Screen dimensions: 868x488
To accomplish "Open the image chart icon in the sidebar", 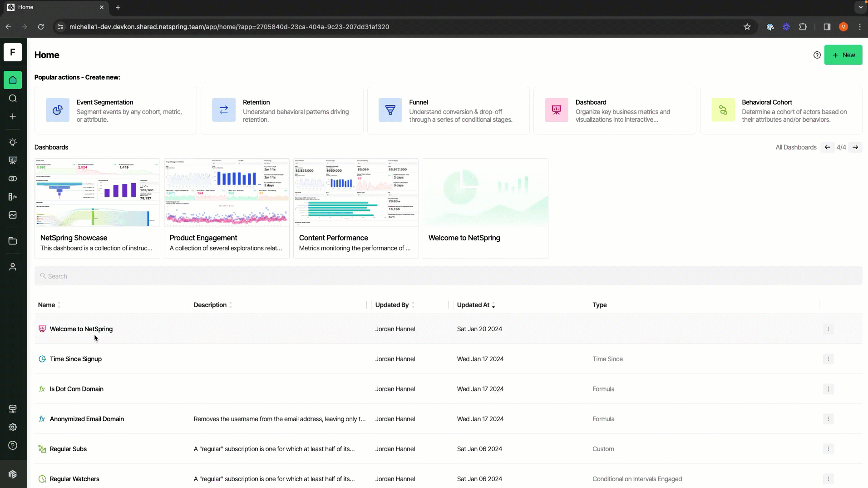I will 13,215.
